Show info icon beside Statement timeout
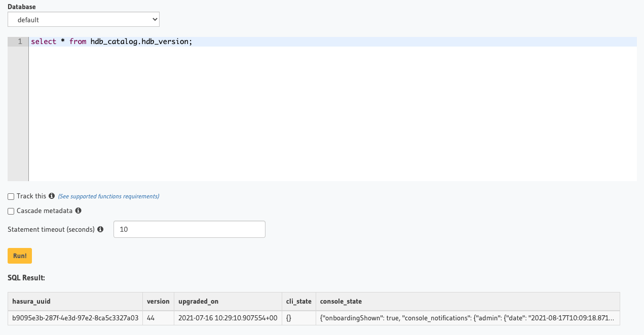 100,229
